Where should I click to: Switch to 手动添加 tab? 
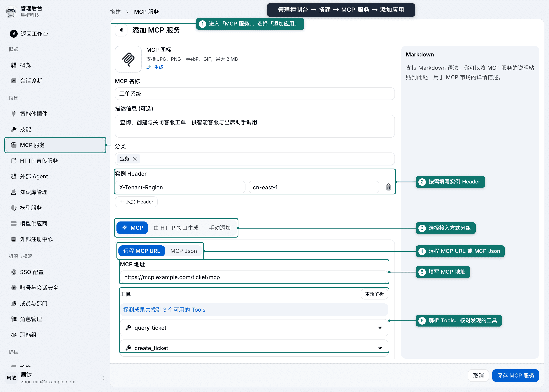coord(220,228)
